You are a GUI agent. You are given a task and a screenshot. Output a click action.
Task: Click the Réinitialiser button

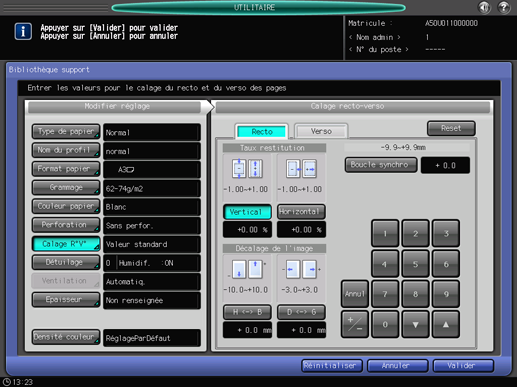[331, 366]
